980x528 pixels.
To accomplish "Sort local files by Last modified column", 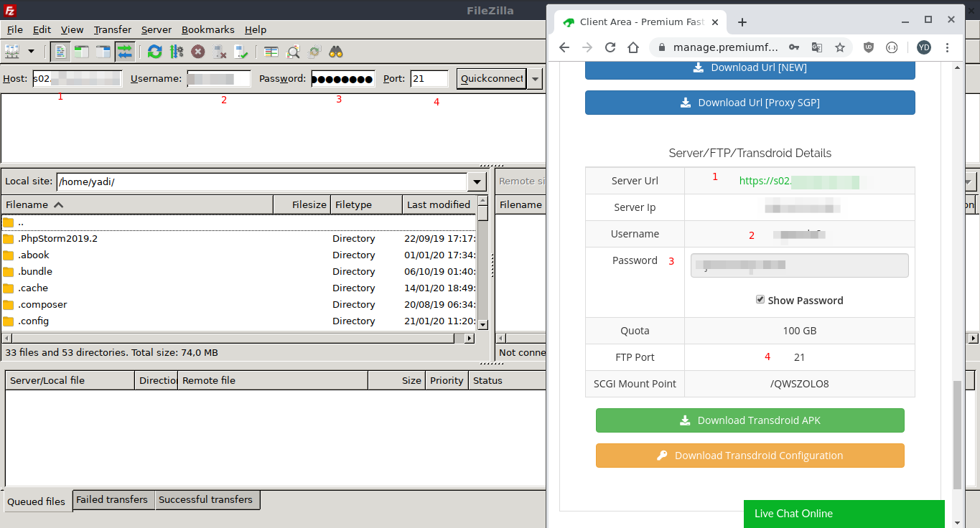I will pos(439,204).
